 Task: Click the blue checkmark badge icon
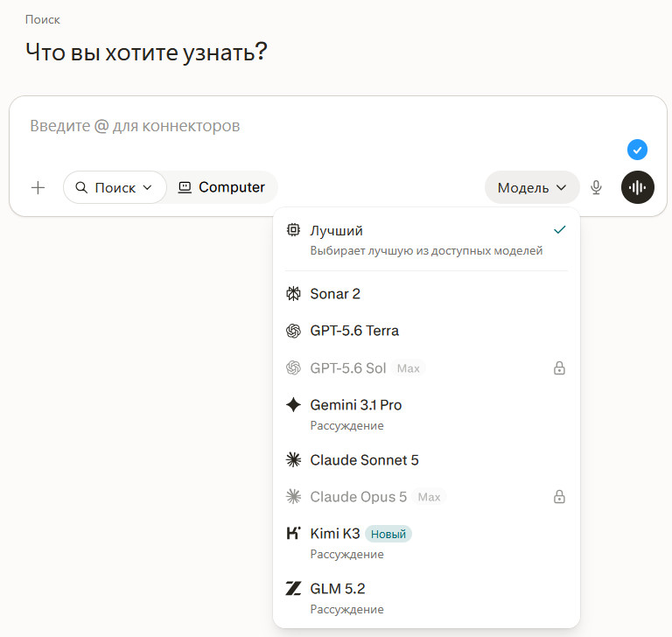tap(637, 150)
